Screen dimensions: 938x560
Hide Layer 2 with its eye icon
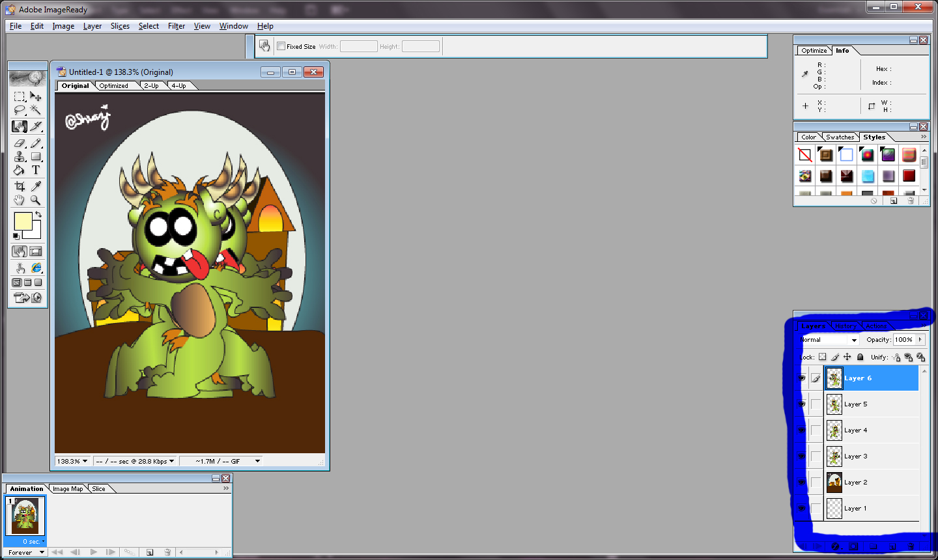[802, 483]
